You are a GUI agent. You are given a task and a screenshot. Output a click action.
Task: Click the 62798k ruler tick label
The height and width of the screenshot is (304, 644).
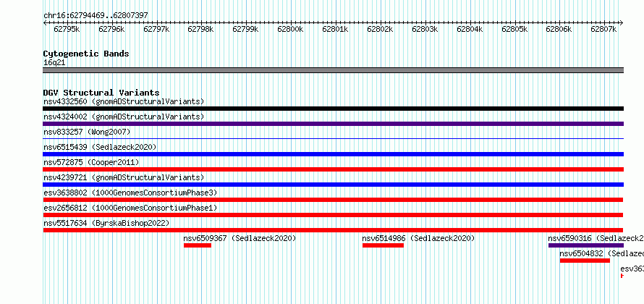(200, 29)
